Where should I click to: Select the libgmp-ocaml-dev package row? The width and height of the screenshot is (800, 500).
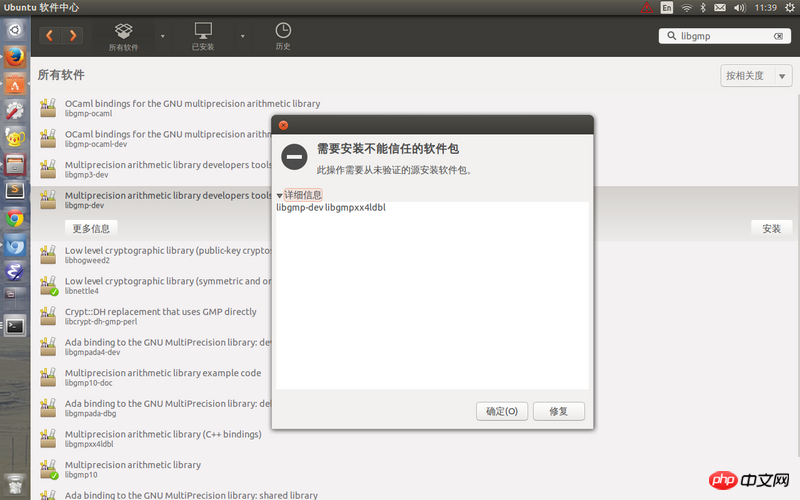153,138
